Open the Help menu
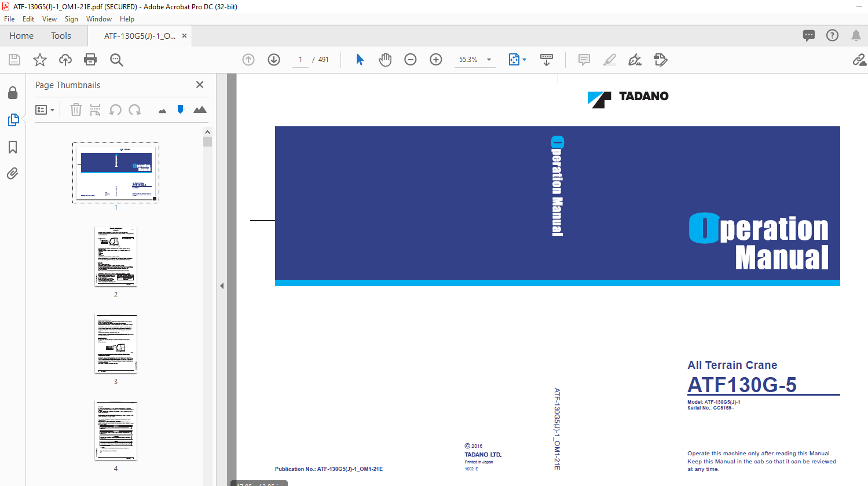 click(x=127, y=19)
